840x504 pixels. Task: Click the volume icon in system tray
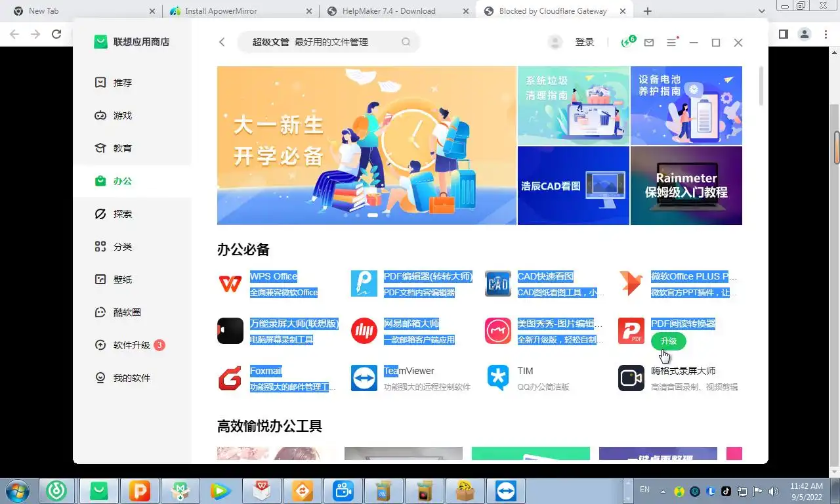[774, 491]
